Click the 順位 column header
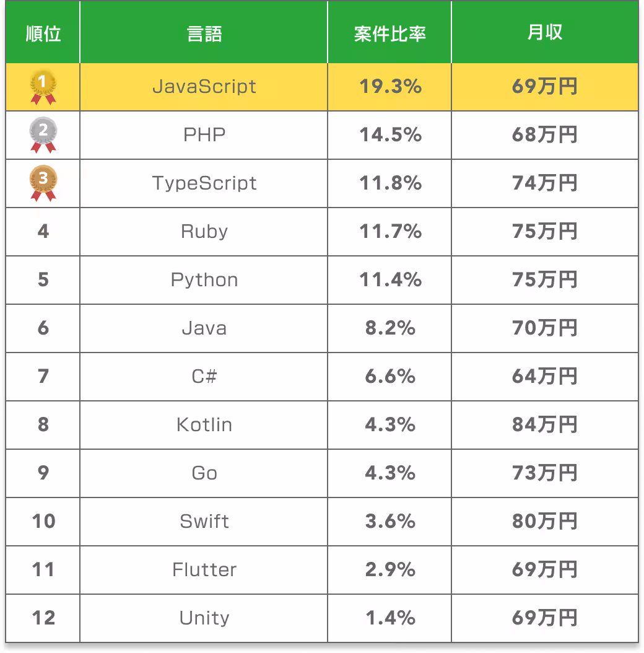Image resolution: width=644 pixels, height=653 pixels. point(43,33)
